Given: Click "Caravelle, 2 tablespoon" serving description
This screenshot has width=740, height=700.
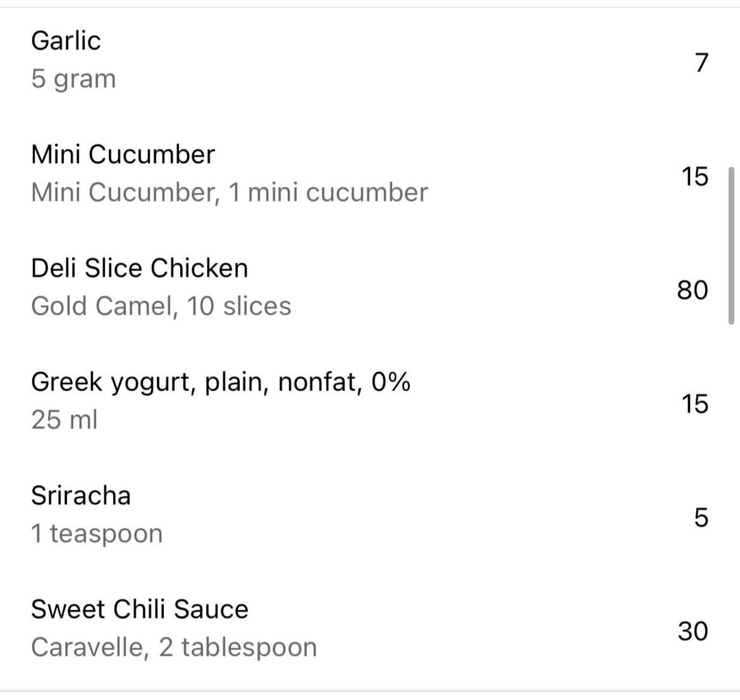Looking at the screenshot, I should pos(174,647).
